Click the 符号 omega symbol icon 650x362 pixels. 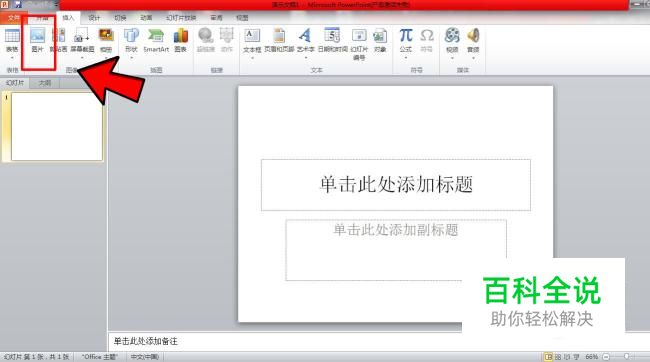(x=427, y=35)
